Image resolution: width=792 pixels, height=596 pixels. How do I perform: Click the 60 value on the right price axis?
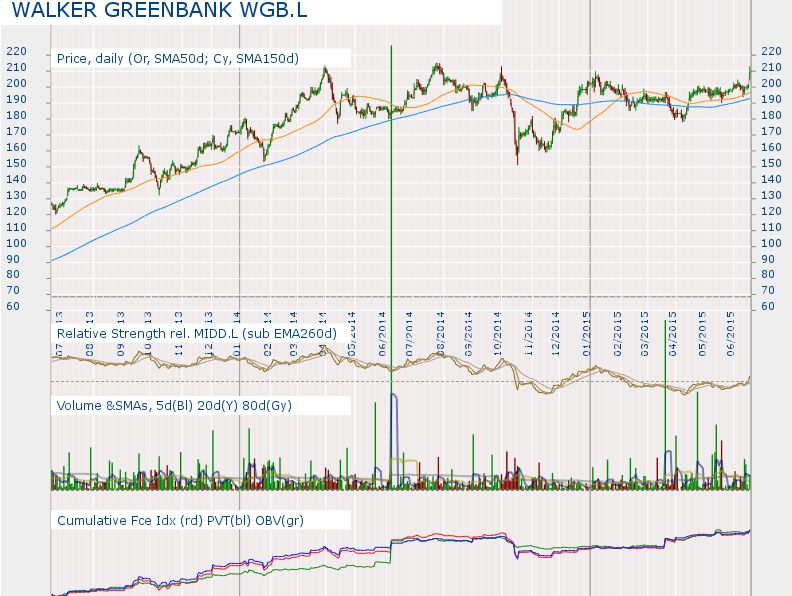point(768,307)
